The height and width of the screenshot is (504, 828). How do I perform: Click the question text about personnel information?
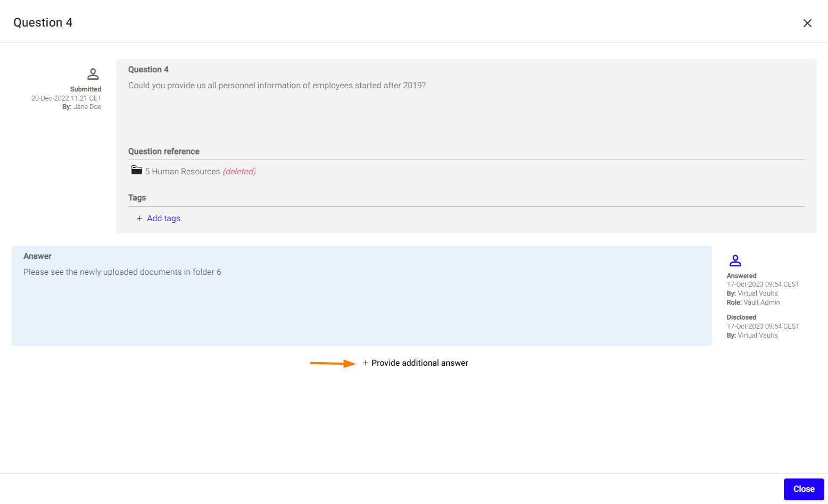277,86
